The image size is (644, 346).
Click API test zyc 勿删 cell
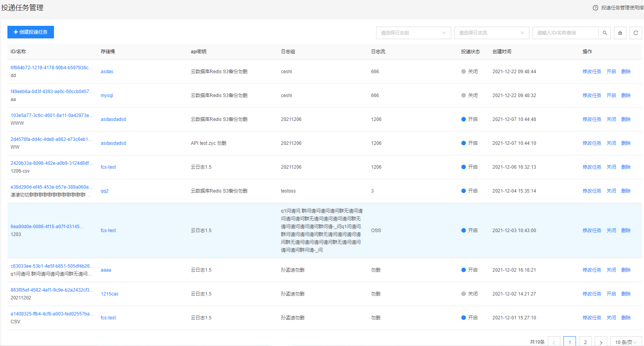coord(208,143)
